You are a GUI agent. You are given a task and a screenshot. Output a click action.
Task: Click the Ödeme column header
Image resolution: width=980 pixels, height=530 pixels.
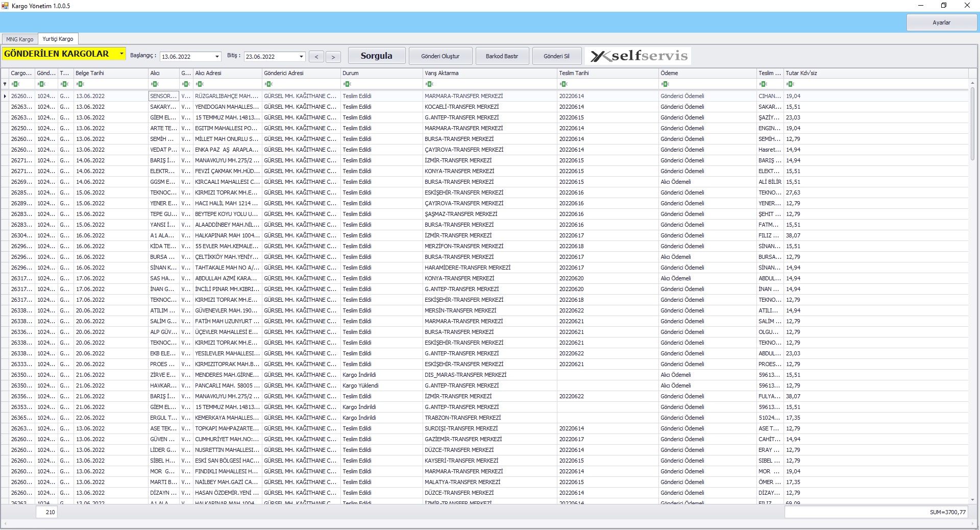pyautogui.click(x=707, y=73)
